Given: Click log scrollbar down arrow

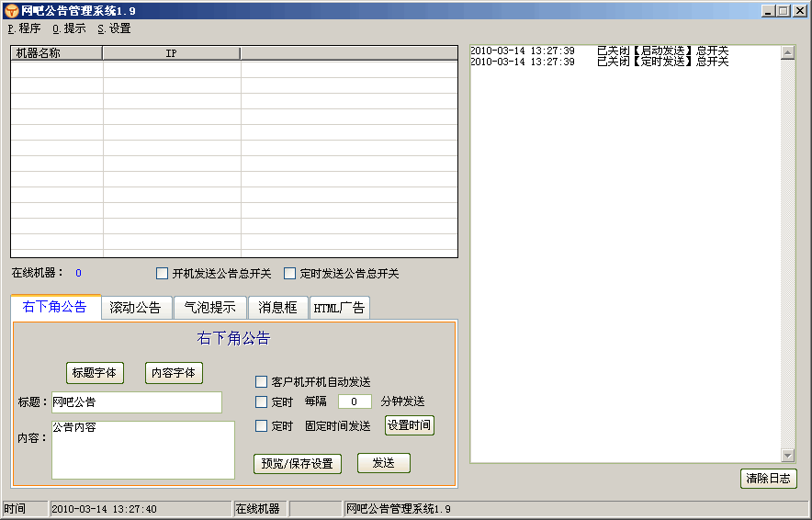Looking at the screenshot, I should tap(788, 456).
